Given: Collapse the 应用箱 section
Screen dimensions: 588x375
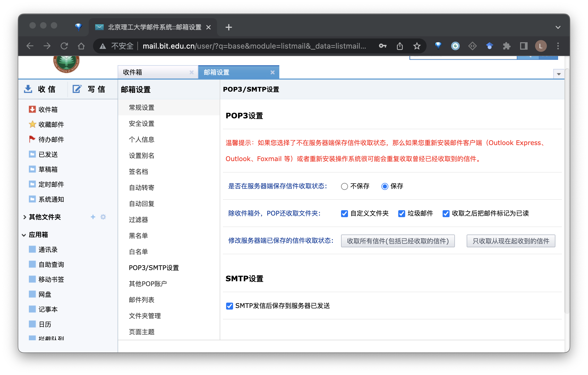Looking at the screenshot, I should [24, 235].
